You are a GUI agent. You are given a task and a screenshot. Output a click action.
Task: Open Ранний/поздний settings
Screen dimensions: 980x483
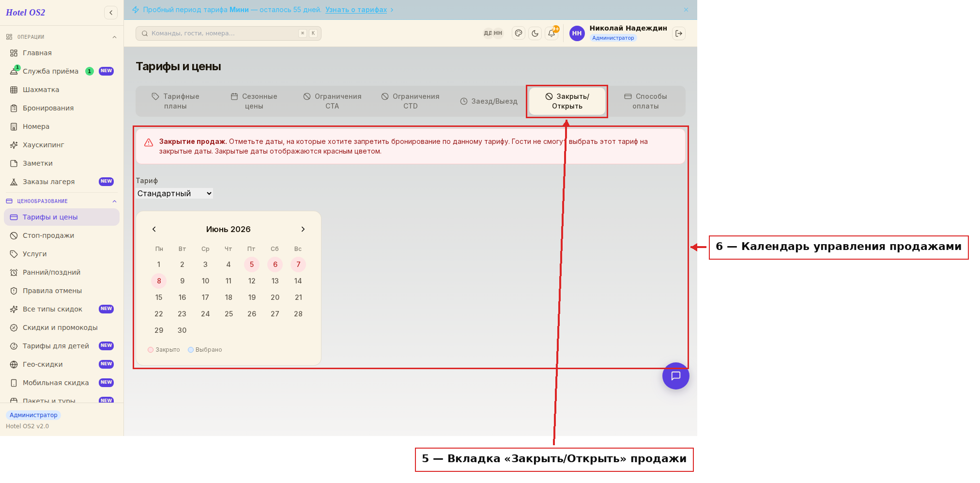[x=61, y=272]
